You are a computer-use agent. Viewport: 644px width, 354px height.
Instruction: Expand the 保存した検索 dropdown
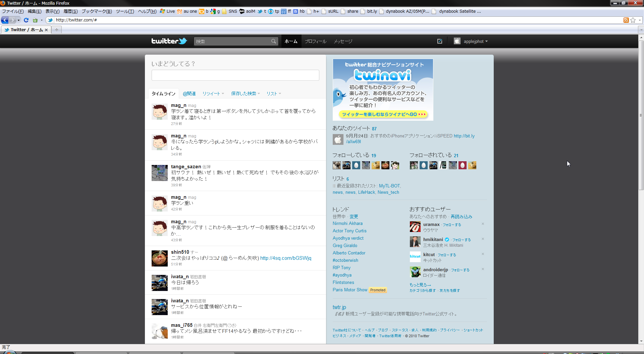click(245, 94)
